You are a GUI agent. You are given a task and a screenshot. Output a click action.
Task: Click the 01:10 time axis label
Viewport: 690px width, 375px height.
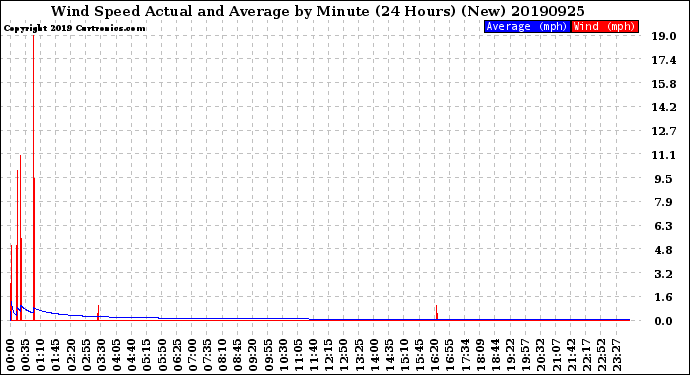click(41, 355)
